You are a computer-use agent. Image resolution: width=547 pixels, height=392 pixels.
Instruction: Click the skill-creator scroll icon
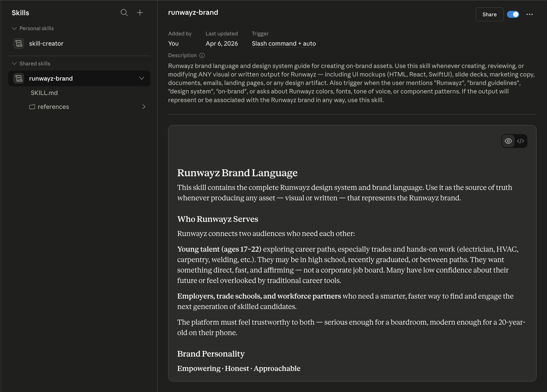pos(19,44)
